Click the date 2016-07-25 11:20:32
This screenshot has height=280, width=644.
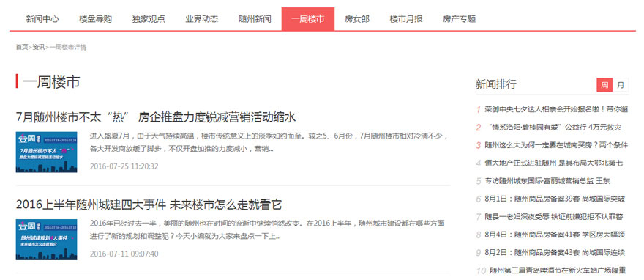124,166
